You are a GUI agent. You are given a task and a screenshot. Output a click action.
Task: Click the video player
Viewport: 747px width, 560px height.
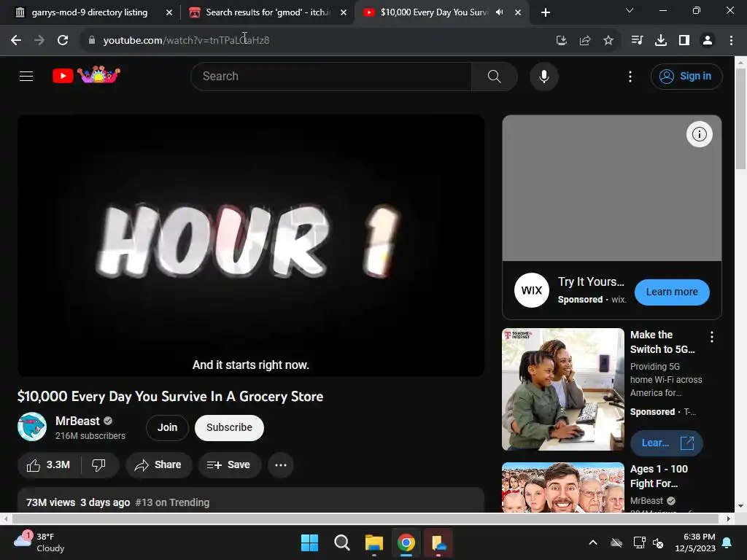tap(251, 246)
